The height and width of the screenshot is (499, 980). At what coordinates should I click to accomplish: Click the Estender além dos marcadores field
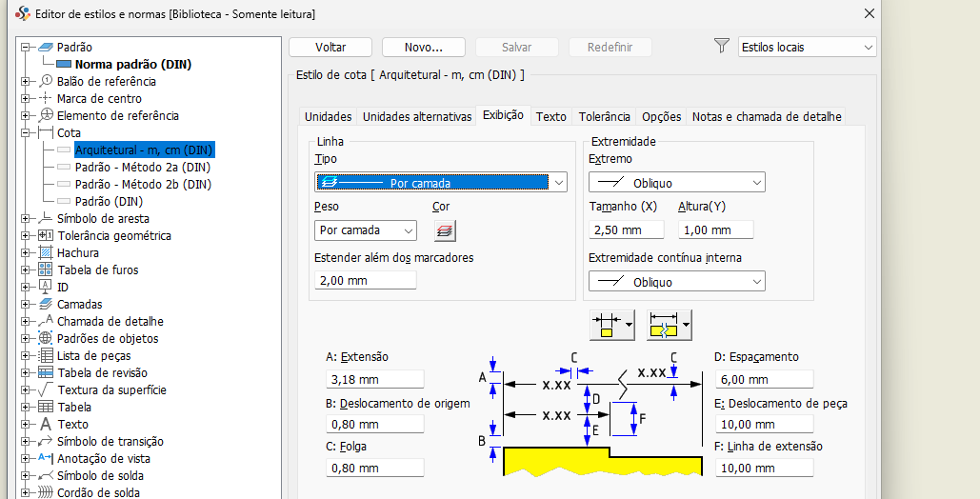365,280
